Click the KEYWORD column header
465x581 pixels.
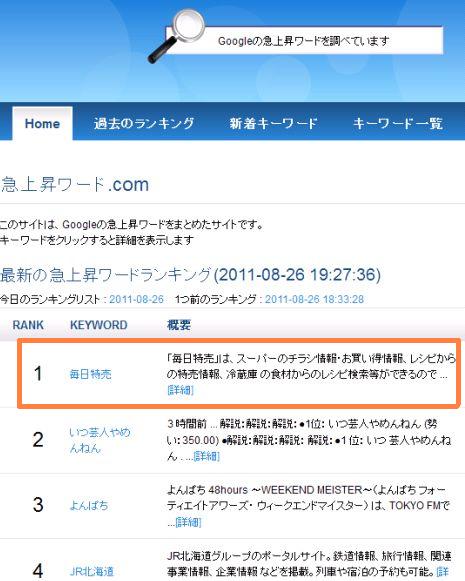point(99,325)
